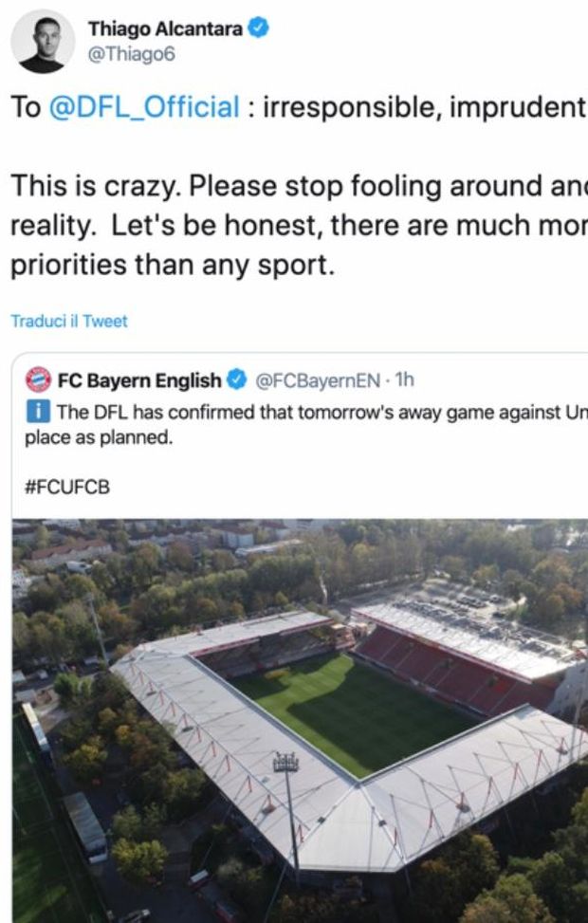
Task: Click the 'irresponsible, imprudent' tweet text
Action: point(422,107)
